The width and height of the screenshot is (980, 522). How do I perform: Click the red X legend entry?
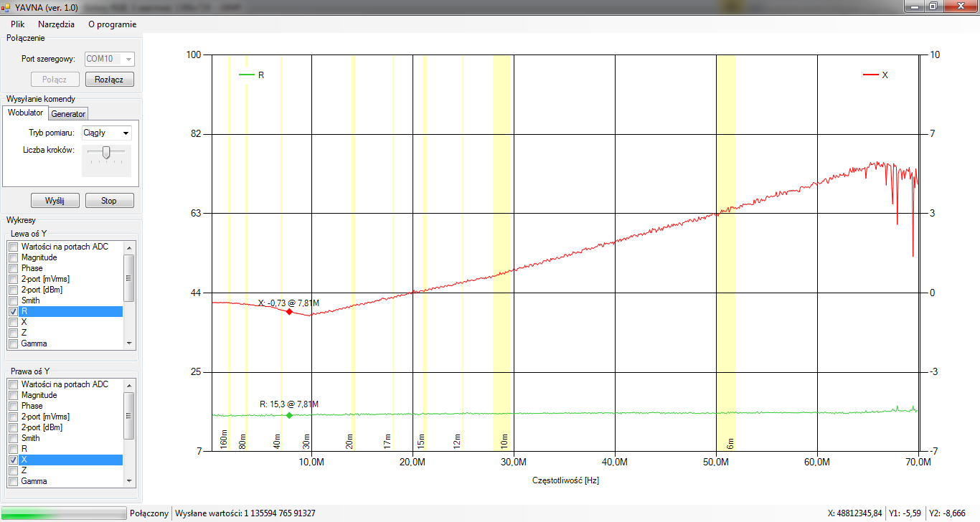coord(875,75)
